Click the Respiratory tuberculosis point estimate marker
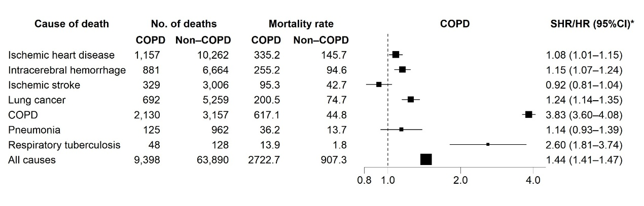644x206 pixels. click(488, 144)
